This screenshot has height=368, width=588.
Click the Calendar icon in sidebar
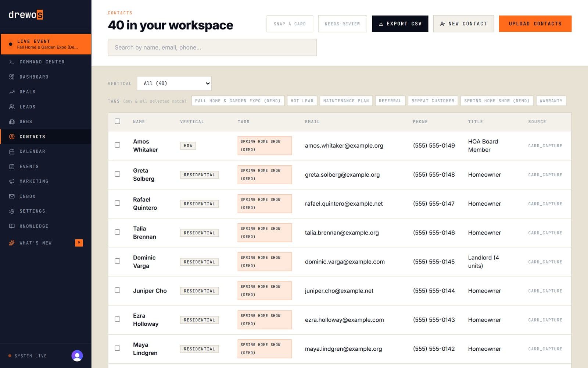12,151
